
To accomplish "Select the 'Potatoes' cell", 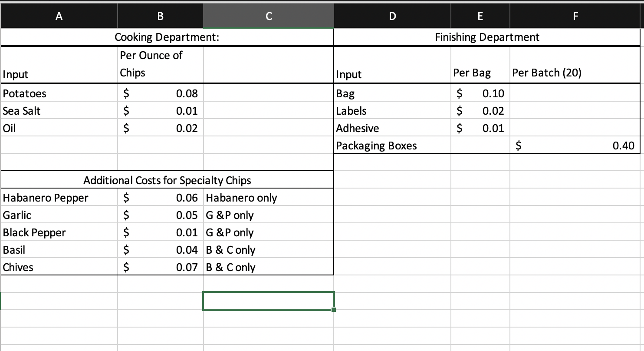I will coord(59,93).
